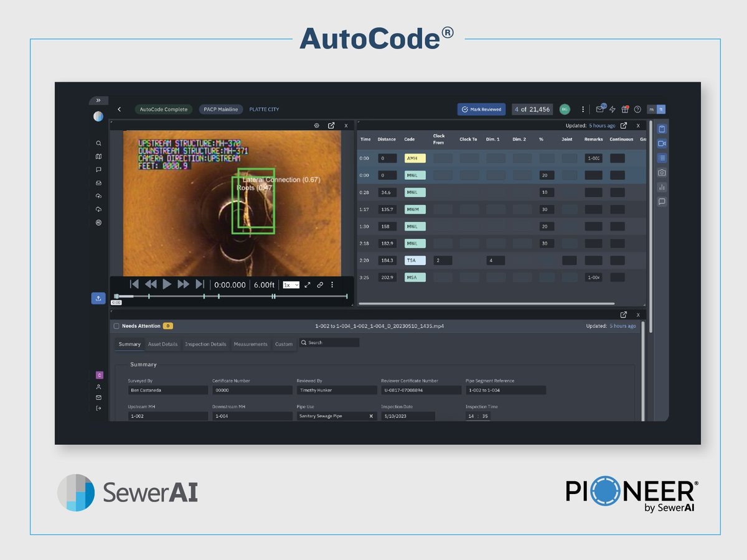Viewport: 747px width, 560px height.
Task: Click the TSA code cell
Action: pos(415,261)
